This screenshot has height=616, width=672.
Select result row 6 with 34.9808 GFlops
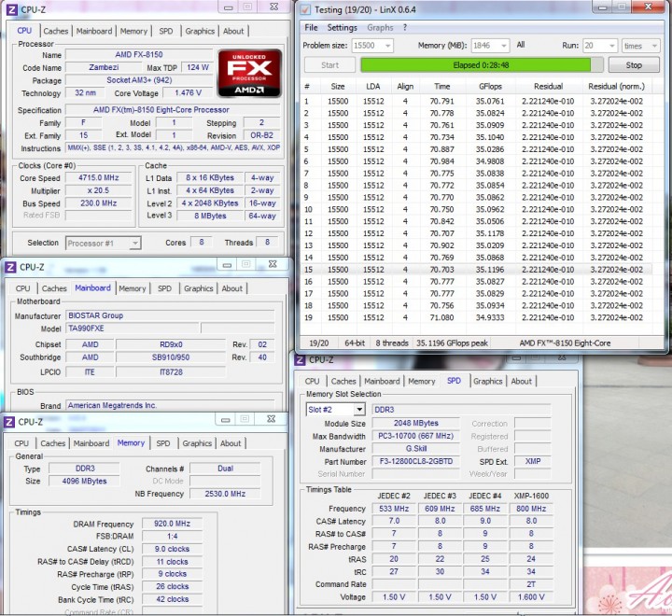pos(476,161)
